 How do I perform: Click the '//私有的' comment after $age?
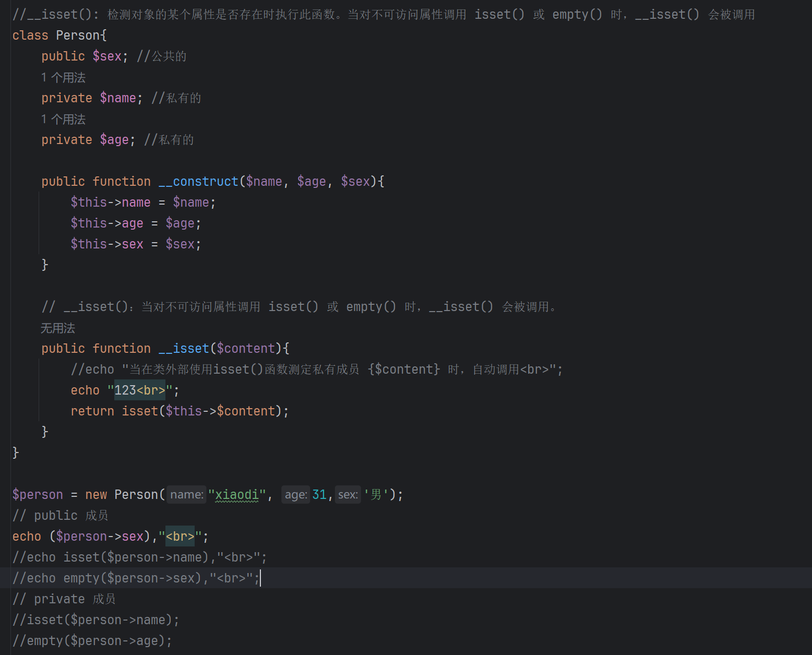[x=169, y=139]
